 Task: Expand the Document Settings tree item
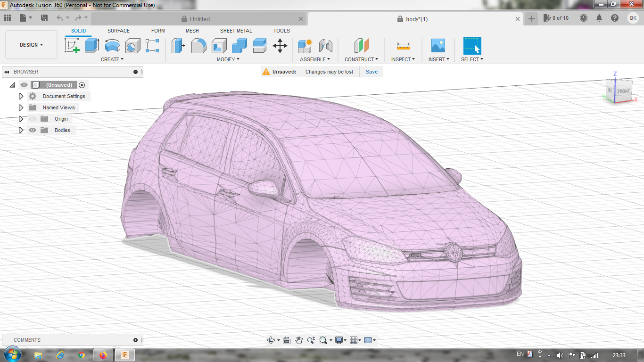click(21, 96)
